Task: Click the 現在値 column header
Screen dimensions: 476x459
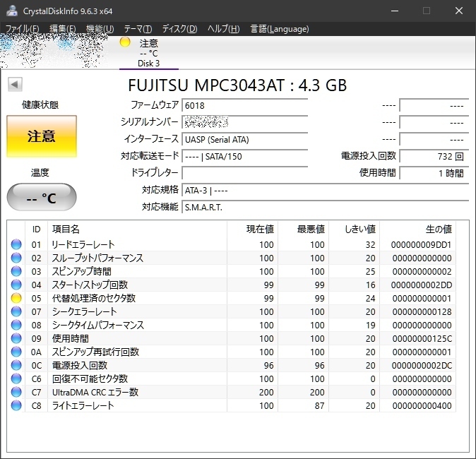Action: tap(253, 229)
